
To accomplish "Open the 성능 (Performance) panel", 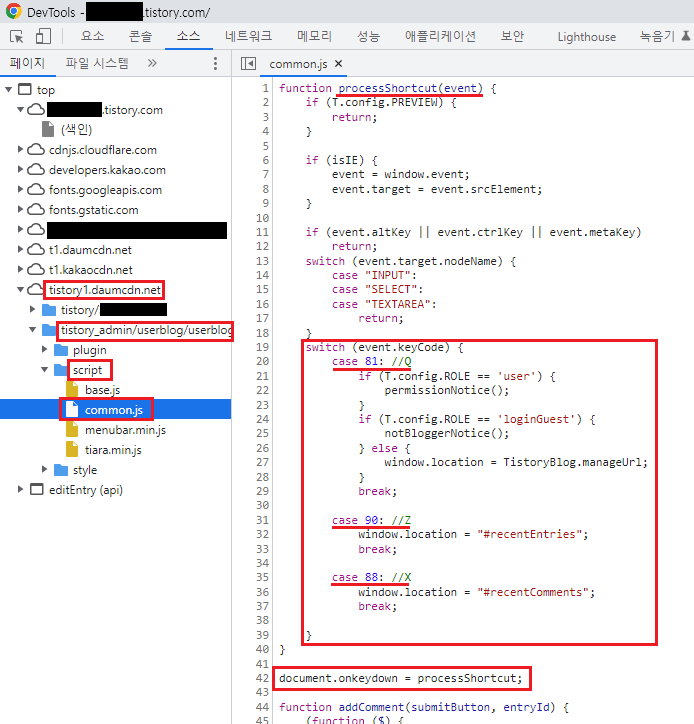I will pyautogui.click(x=368, y=36).
